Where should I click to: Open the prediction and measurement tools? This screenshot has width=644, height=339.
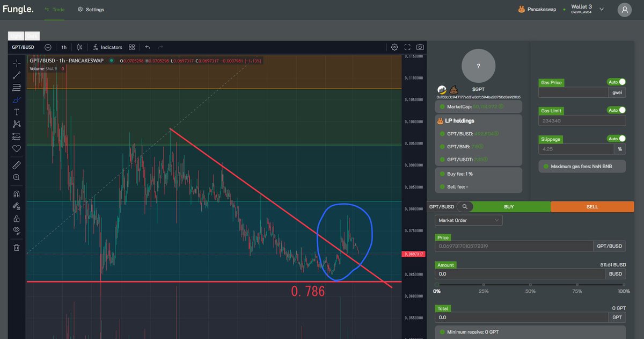17,136
